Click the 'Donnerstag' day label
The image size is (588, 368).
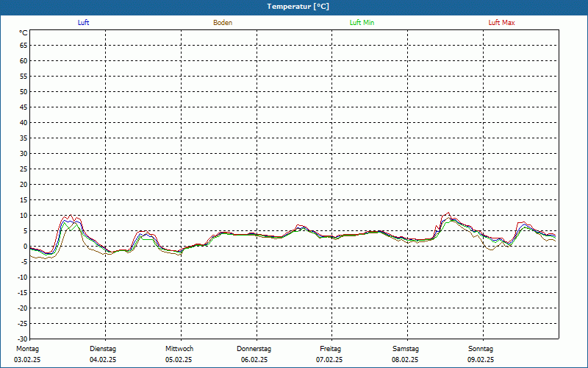tap(254, 349)
